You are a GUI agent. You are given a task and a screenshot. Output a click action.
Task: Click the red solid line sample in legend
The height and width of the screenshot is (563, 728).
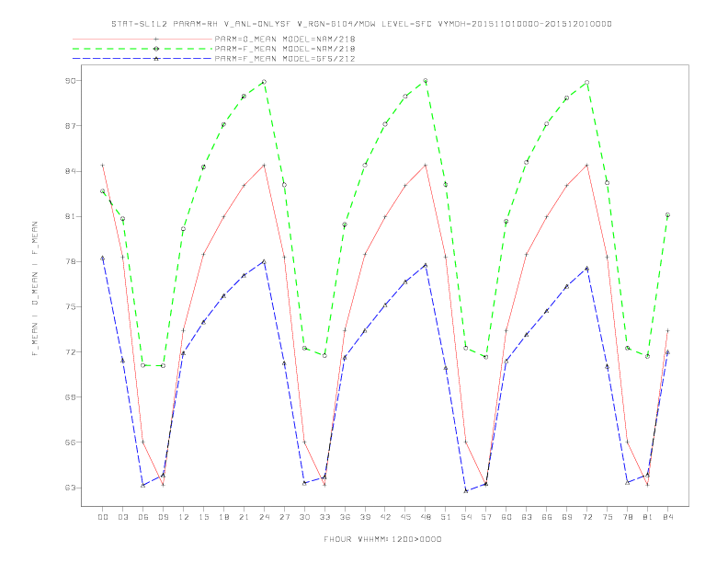click(142, 39)
